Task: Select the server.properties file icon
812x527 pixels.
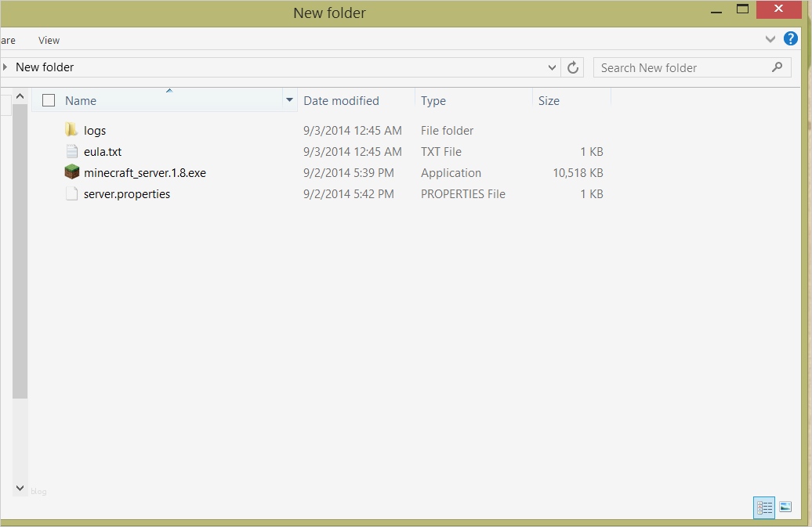Action: tap(72, 193)
